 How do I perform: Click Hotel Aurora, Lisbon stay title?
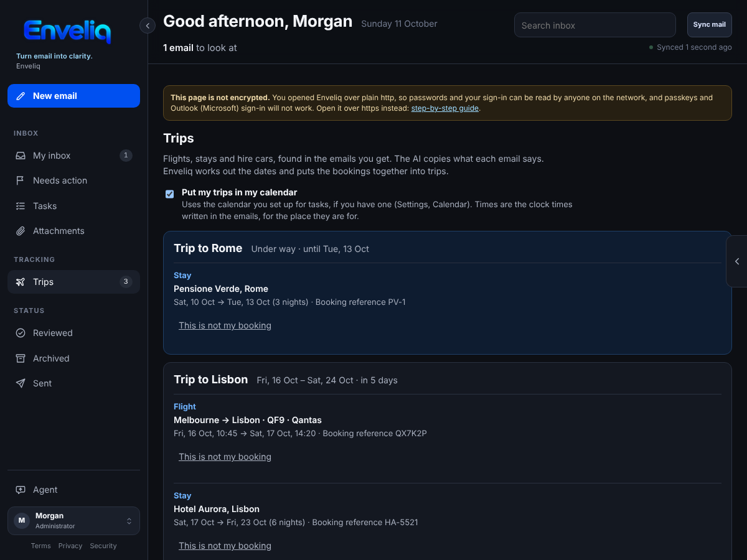click(x=217, y=509)
